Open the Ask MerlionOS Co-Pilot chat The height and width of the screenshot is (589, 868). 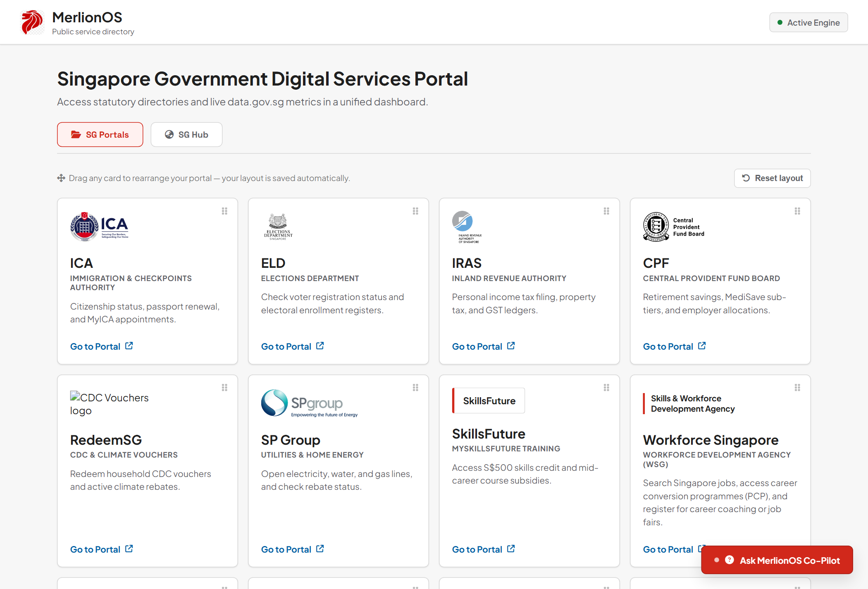click(777, 560)
